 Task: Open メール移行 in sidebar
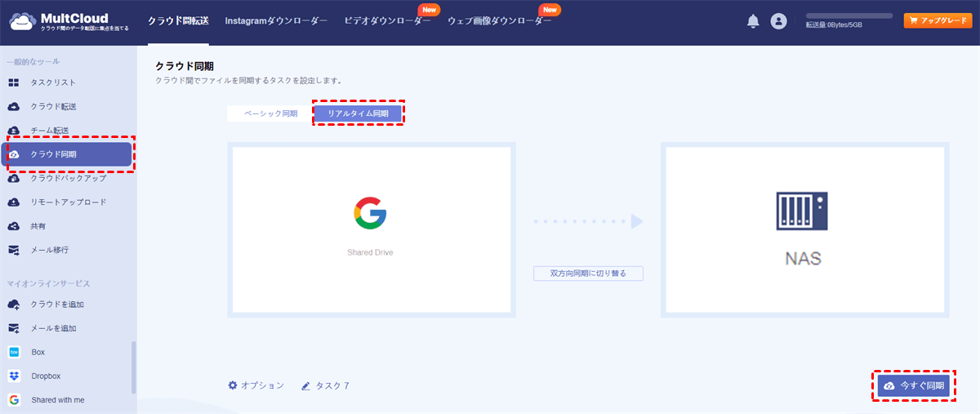pos(50,250)
